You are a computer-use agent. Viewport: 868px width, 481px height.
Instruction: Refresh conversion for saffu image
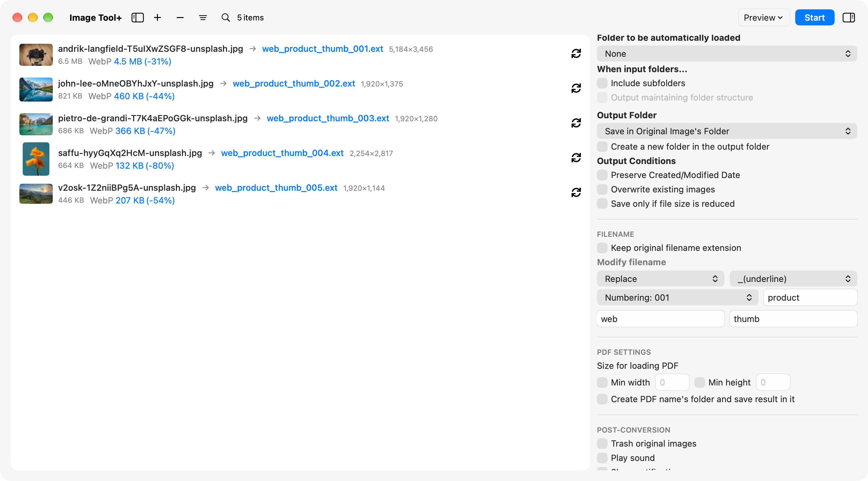[x=576, y=158]
